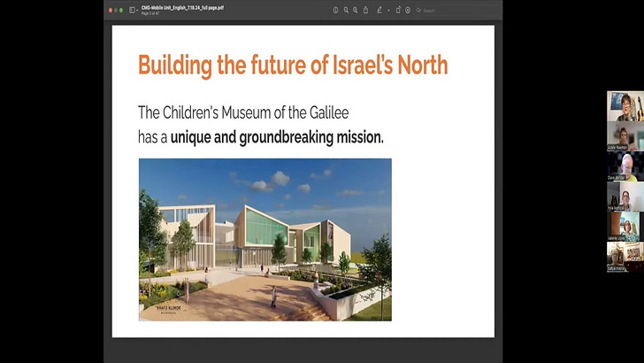Click the PDF file name title
The image size is (644, 363).
click(182, 8)
